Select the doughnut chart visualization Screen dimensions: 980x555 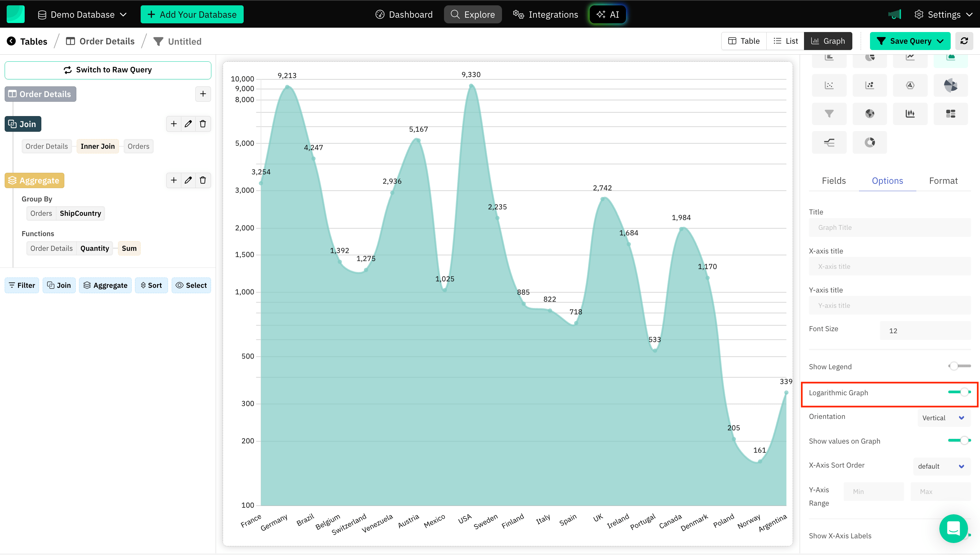point(870,142)
